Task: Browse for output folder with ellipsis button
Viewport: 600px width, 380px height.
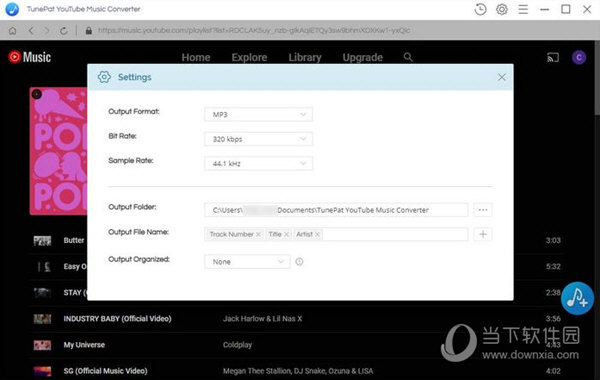Action: [x=483, y=210]
